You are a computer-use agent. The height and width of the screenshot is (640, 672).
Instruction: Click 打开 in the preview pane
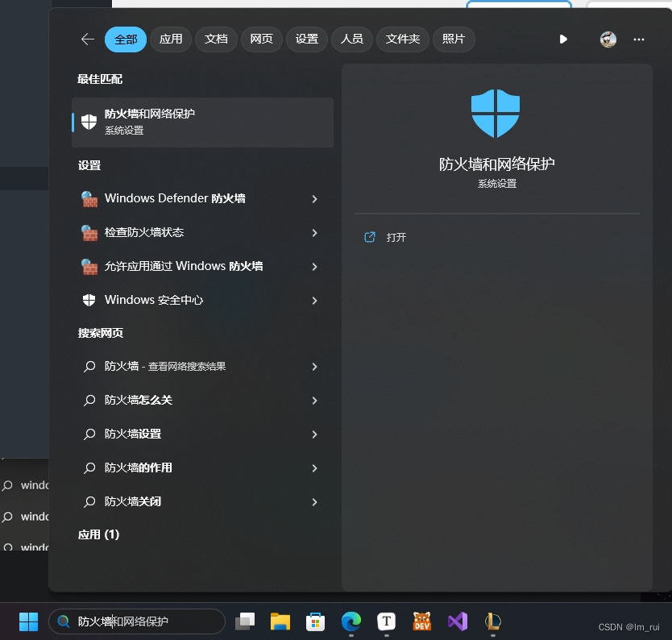tap(396, 237)
